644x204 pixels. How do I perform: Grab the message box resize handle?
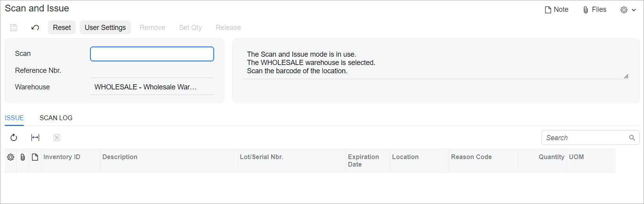(x=626, y=76)
